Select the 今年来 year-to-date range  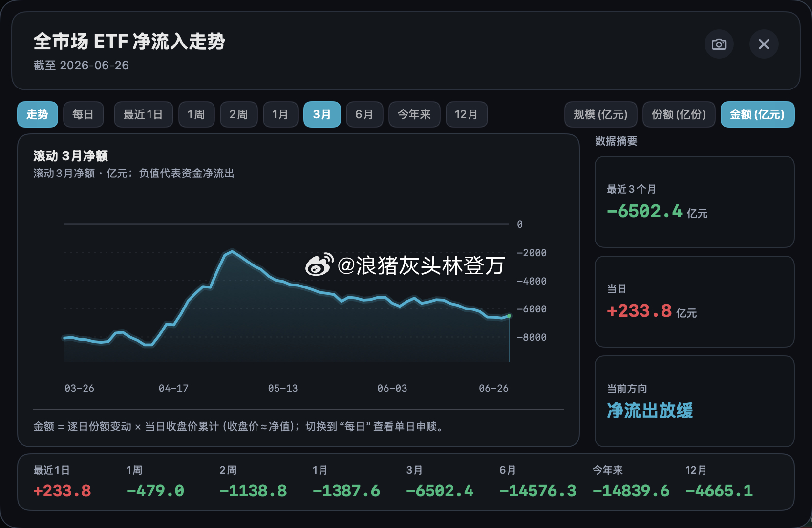tap(414, 114)
